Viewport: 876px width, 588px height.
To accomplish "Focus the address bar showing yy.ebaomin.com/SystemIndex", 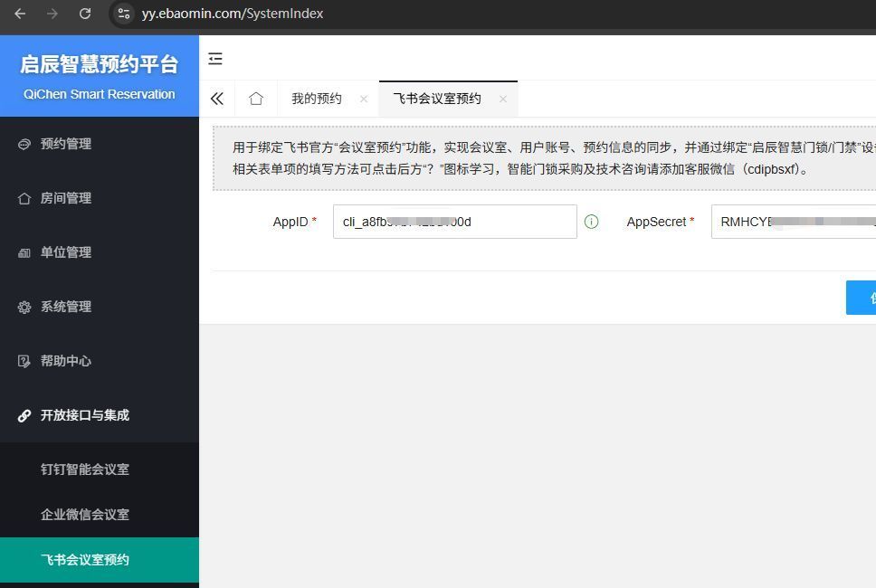I will (x=233, y=14).
